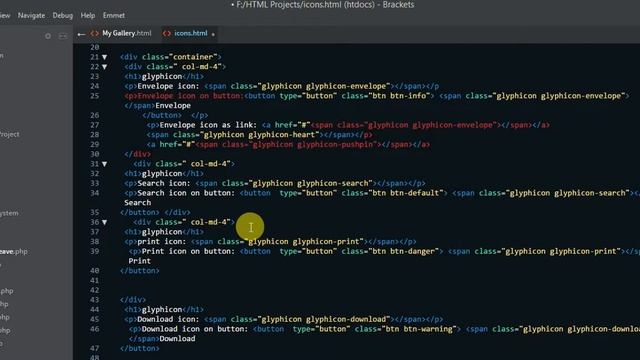This screenshot has height=360, width=640.
Task: Click "btn btn-warning" on line 46
Action: coord(421,329)
